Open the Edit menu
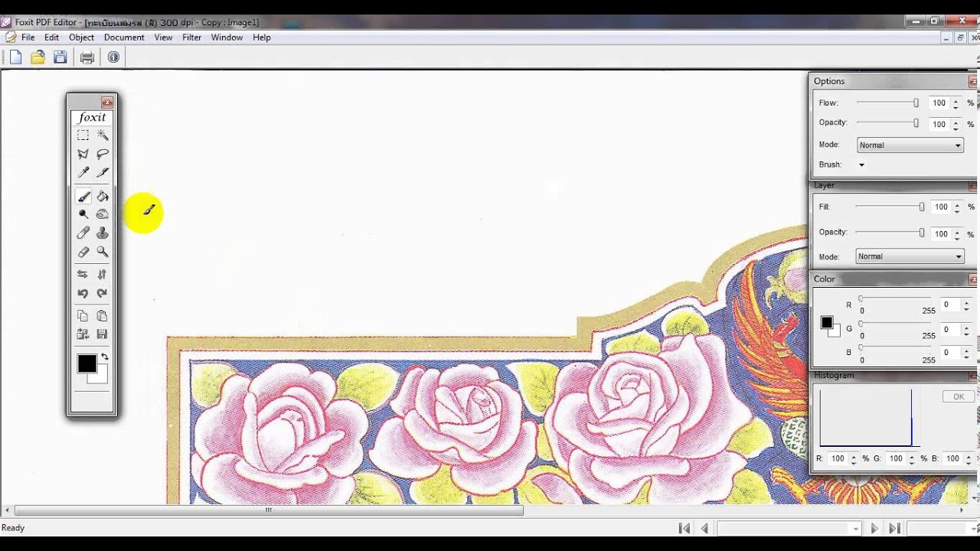980x551 pixels. [x=51, y=37]
